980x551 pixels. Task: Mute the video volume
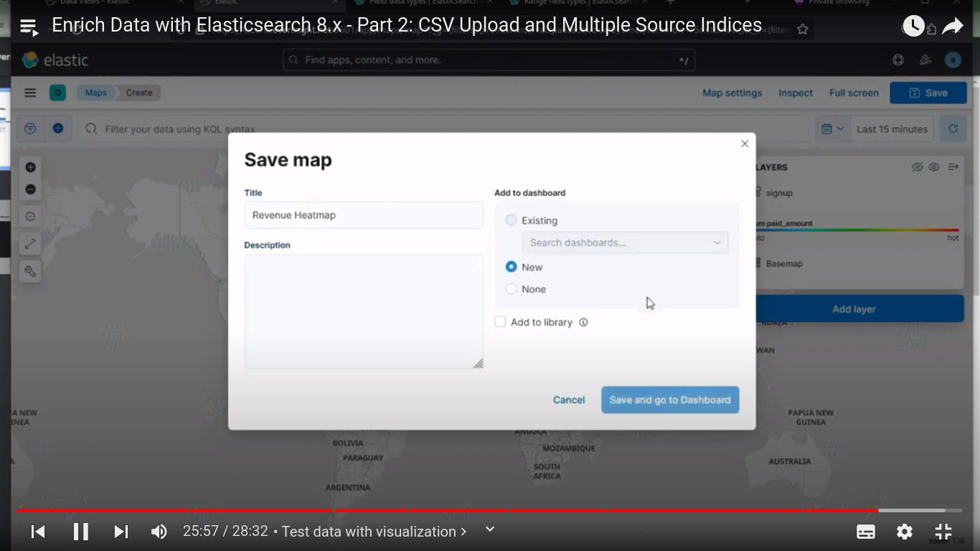pyautogui.click(x=159, y=532)
